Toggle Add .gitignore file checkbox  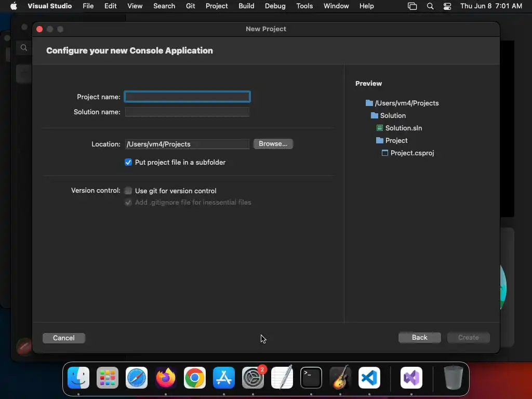(128, 203)
